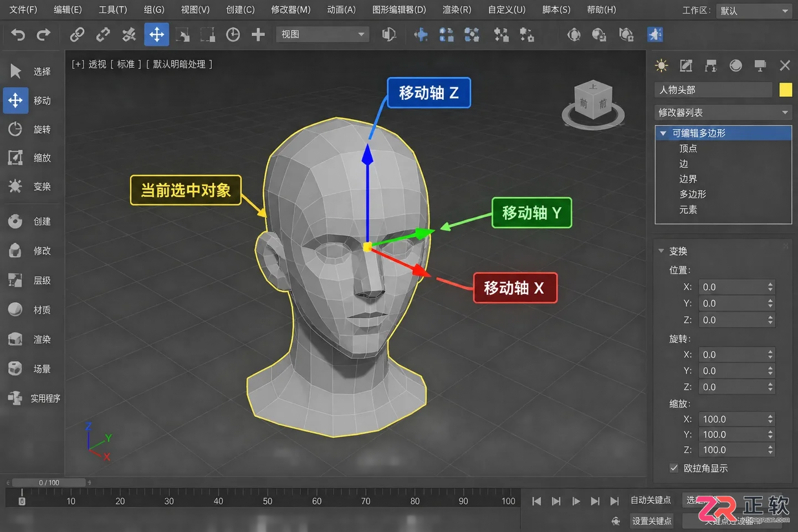
Task: Open the 渲染(R) menu
Action: pyautogui.click(x=457, y=10)
